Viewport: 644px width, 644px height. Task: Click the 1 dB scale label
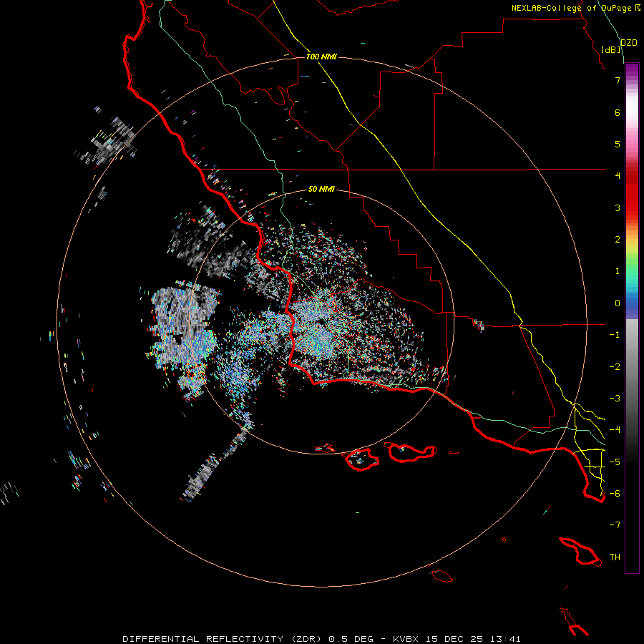point(618,271)
